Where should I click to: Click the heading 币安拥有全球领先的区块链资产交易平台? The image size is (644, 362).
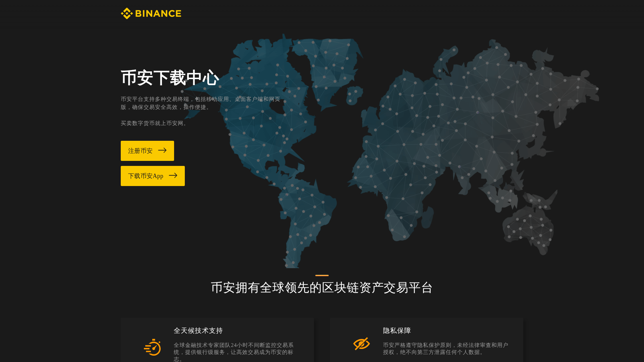[x=322, y=288]
